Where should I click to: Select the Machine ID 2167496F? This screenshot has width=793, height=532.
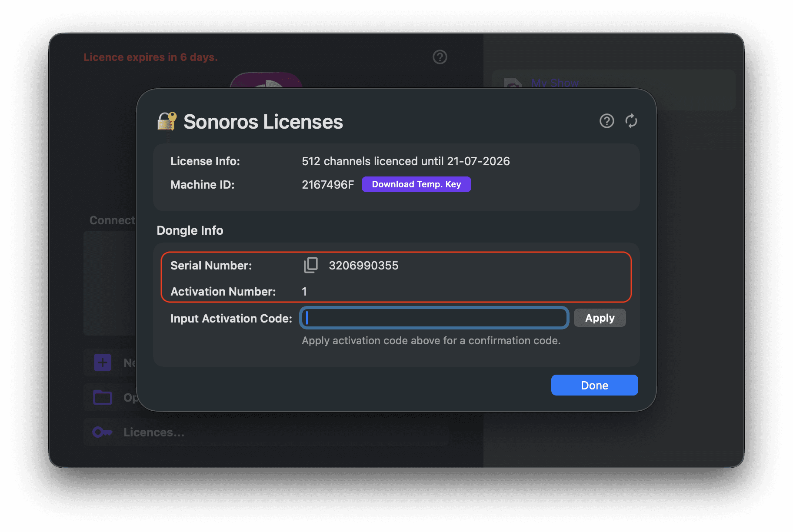328,185
